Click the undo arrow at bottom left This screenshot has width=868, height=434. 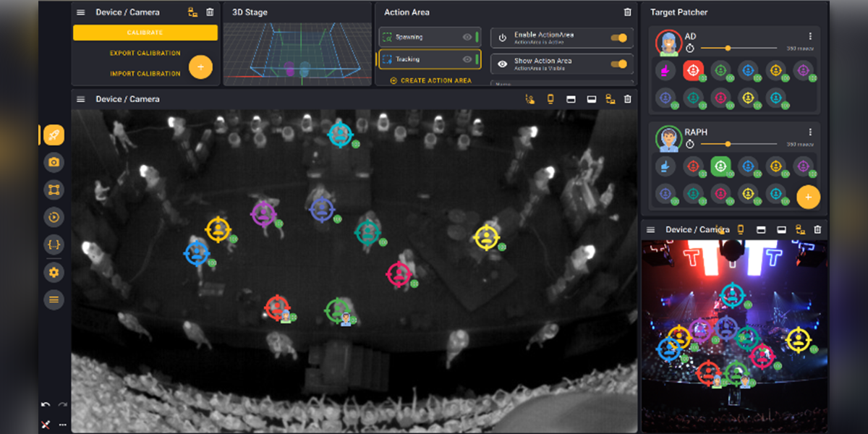click(46, 405)
